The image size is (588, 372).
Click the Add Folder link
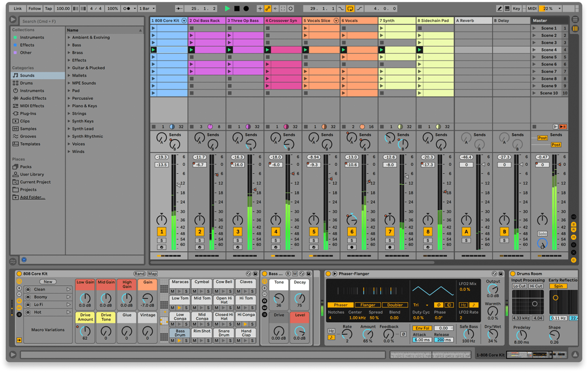[x=32, y=197]
